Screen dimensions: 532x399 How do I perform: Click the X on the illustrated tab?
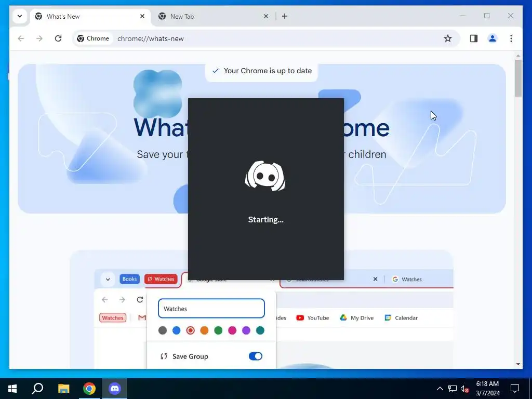(375, 279)
